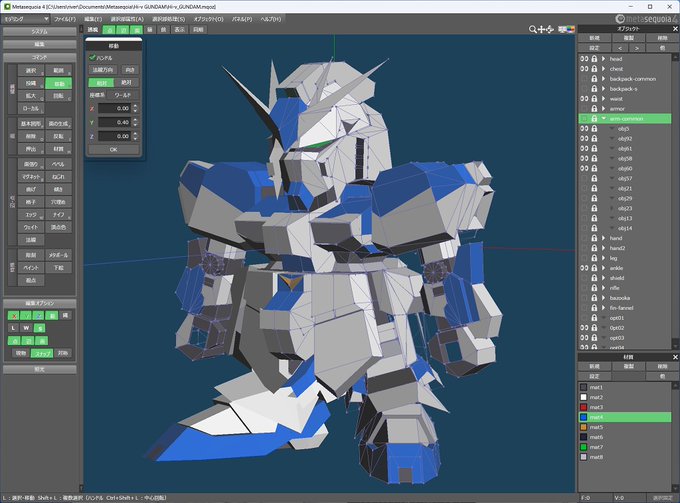Screen dimensions: 680x503
Task: Close the Material panel with X
Action: (675, 357)
